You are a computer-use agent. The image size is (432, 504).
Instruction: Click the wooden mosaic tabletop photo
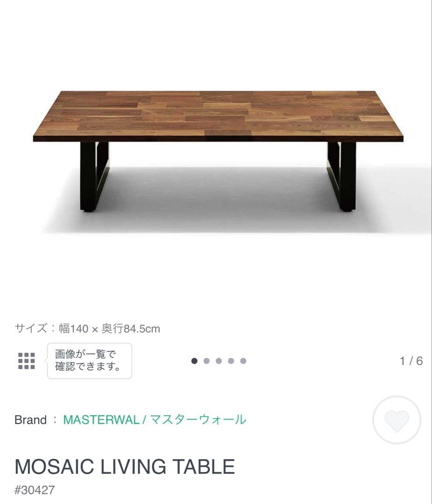(x=218, y=114)
